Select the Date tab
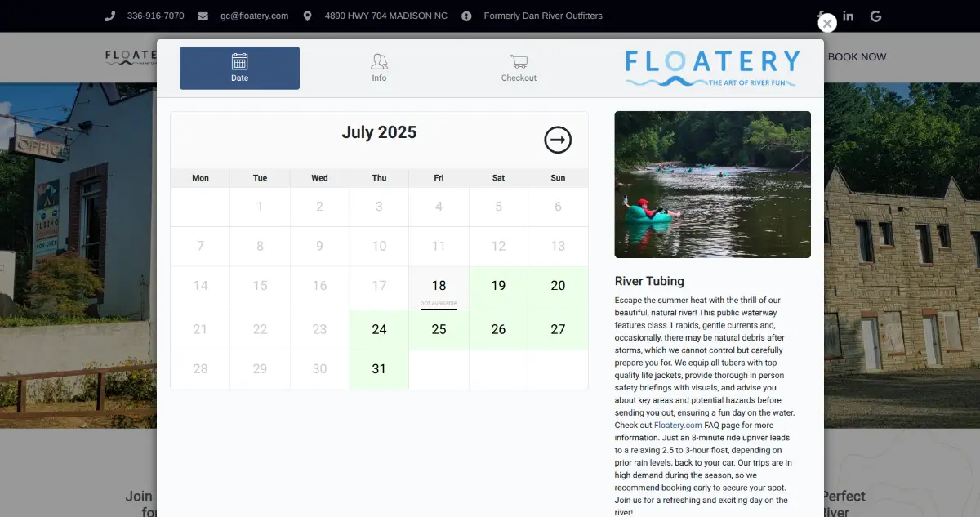The image size is (980, 517). [x=239, y=68]
